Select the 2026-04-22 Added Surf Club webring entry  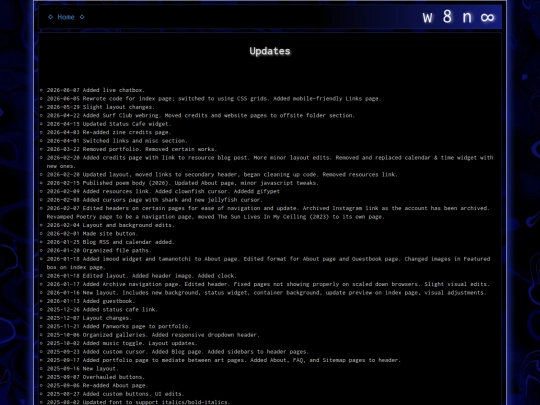pos(201,115)
